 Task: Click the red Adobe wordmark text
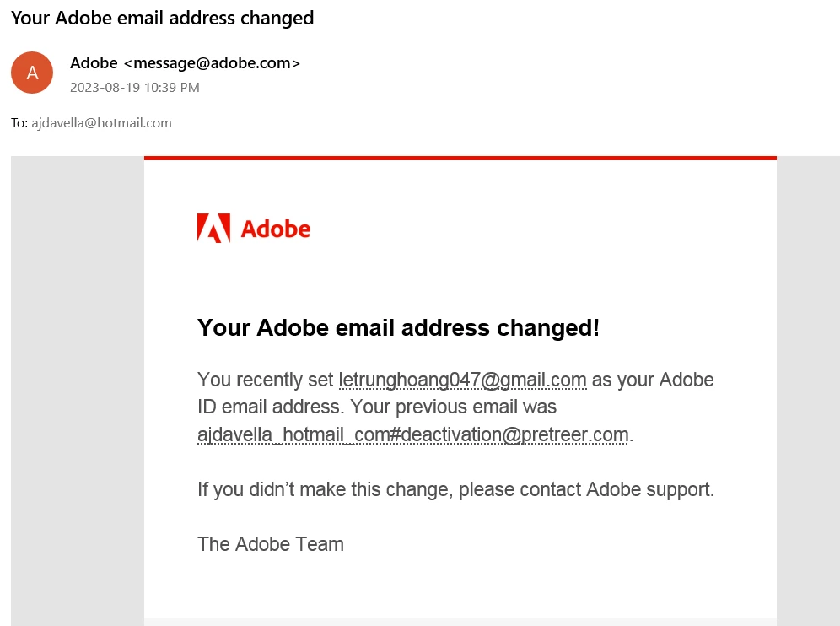click(x=275, y=229)
